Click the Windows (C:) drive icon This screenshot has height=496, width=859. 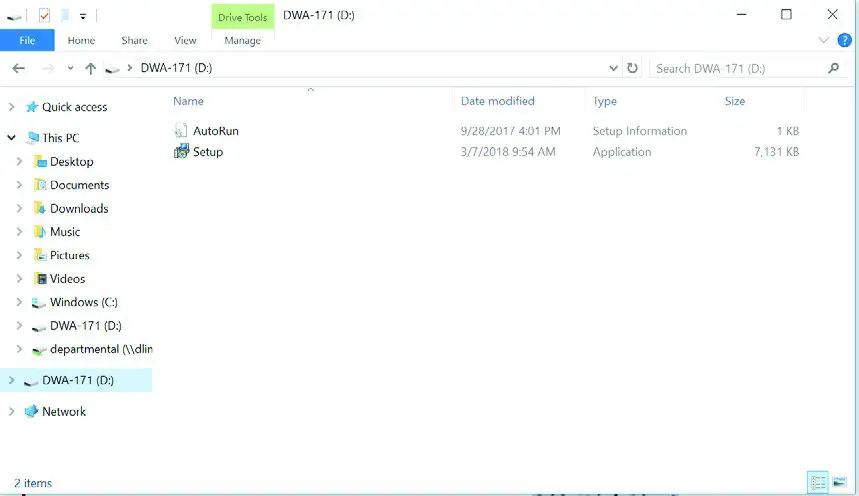38,303
